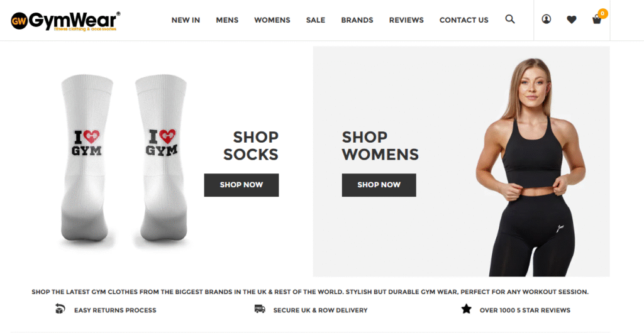644x333 pixels.
Task: Go to the SALE page
Action: [x=316, y=20]
